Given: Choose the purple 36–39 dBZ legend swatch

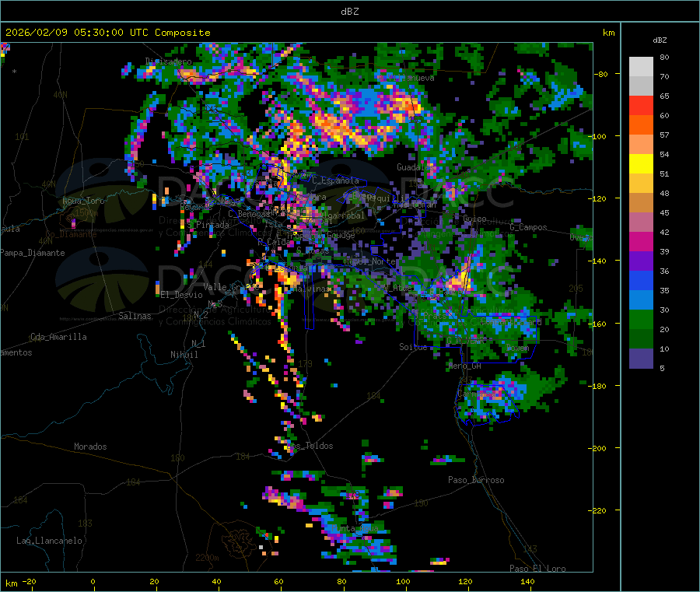Looking at the screenshot, I should tap(641, 261).
